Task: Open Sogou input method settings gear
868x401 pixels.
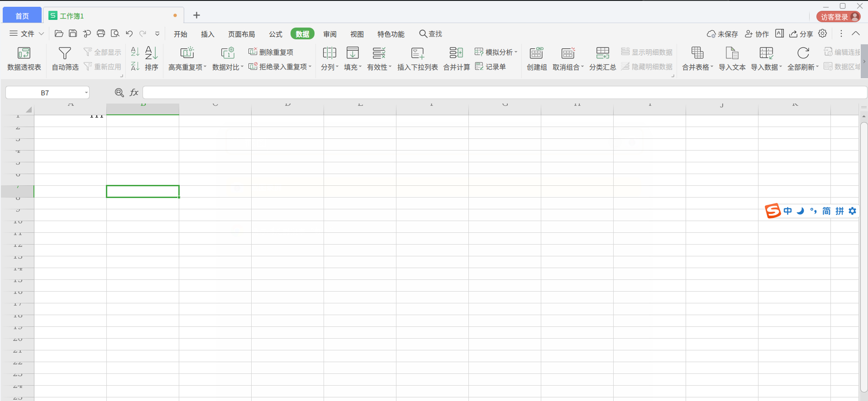Action: 853,211
